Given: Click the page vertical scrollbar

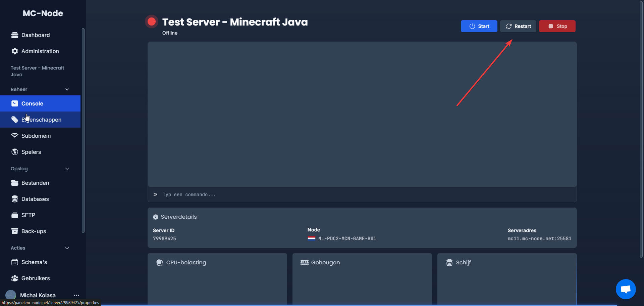Looking at the screenshot, I should [641, 130].
